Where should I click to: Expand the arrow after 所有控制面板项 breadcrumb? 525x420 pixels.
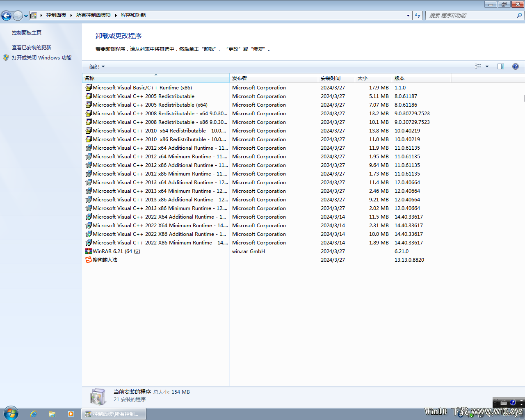[x=116, y=15]
